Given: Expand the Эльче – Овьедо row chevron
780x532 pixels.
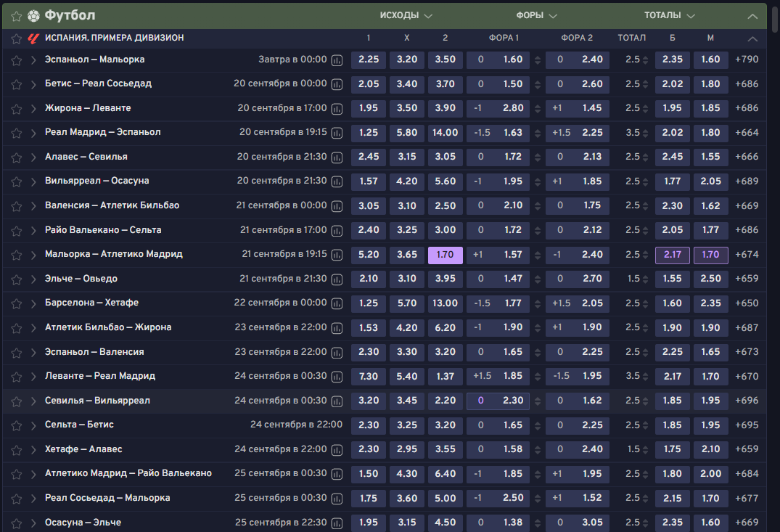Looking at the screenshot, I should [x=33, y=279].
